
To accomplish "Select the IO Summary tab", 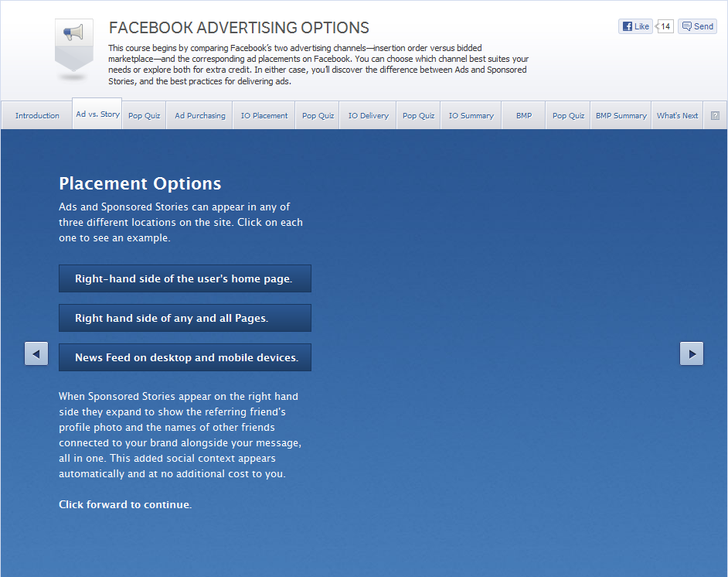I will 471,116.
